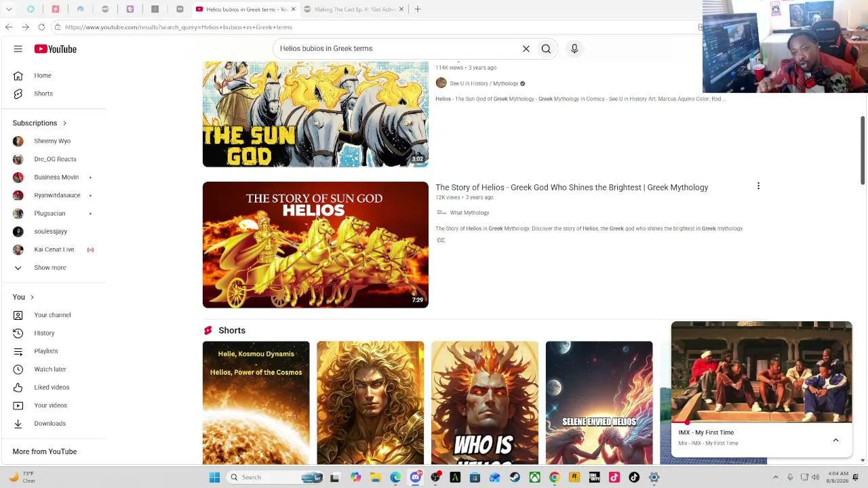Expand the Subscriptions section

(40, 123)
